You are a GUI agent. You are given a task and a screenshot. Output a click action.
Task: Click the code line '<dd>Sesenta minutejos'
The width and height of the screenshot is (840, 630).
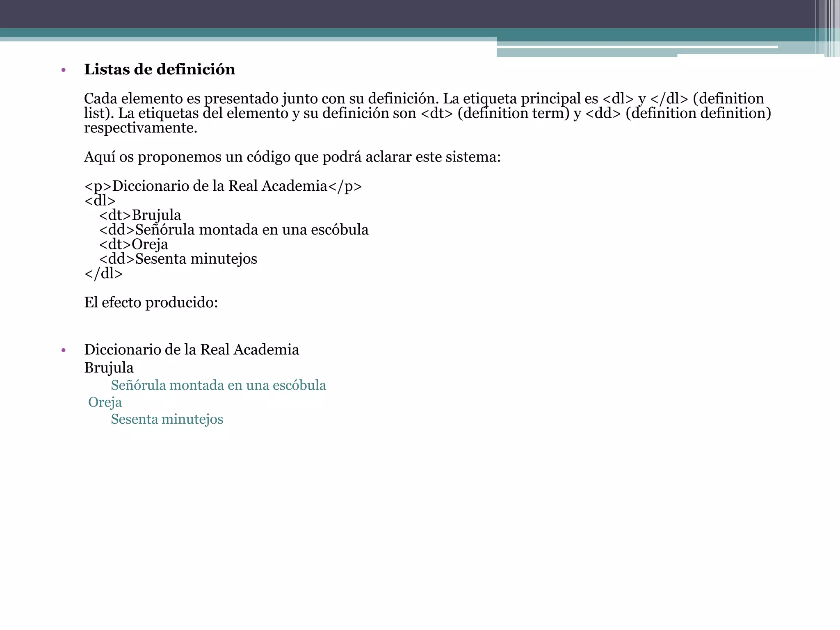(x=178, y=259)
